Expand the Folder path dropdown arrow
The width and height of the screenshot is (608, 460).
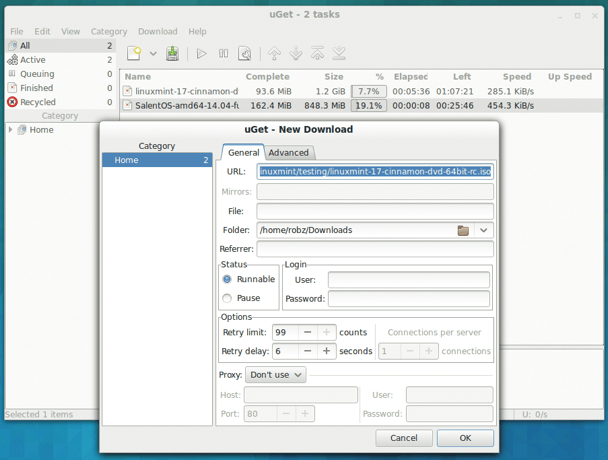484,230
